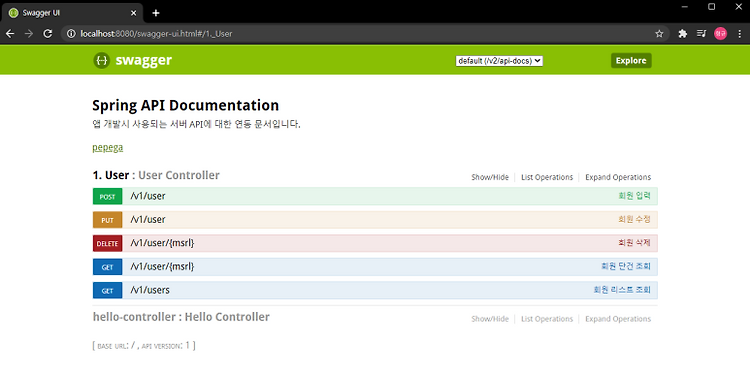Expand the DELETE /v1/user/{msrl} path
This screenshot has width=750, height=372.
pyautogui.click(x=162, y=243)
